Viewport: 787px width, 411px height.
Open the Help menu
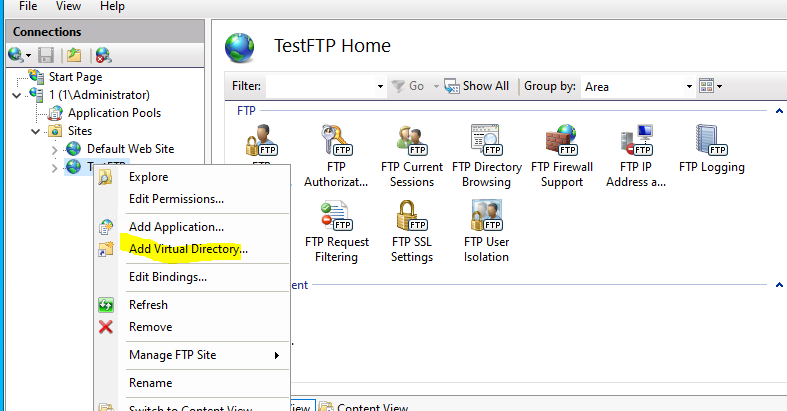pyautogui.click(x=112, y=7)
